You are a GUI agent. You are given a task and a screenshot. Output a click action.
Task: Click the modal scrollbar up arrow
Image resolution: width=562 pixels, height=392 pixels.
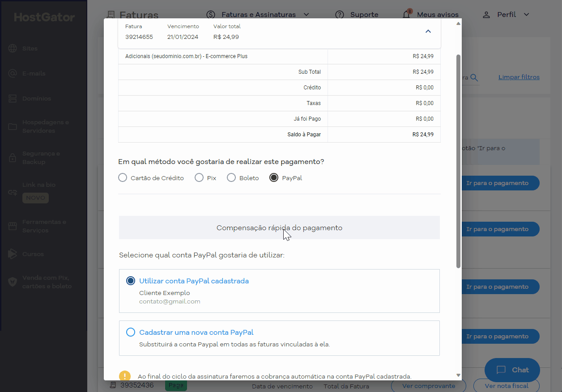(458, 23)
